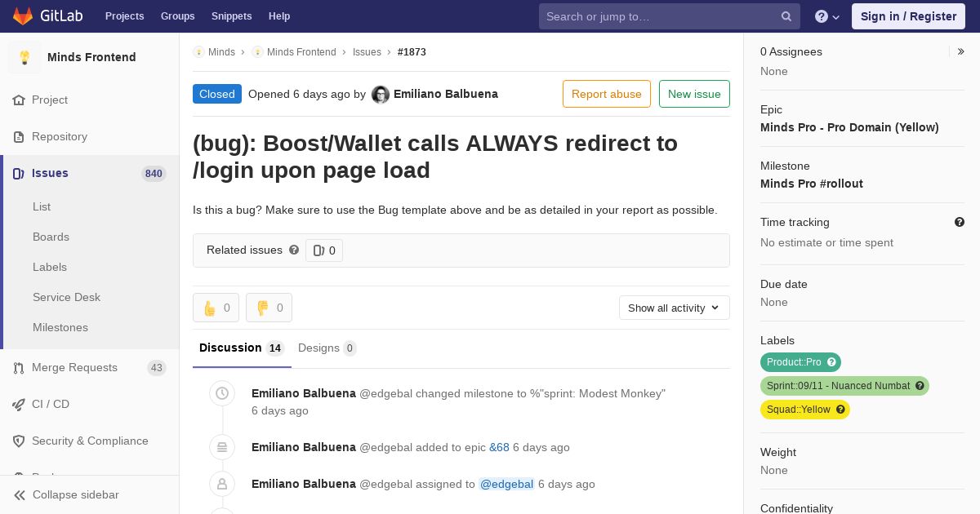Click the 43 merge requests badge
Screen dimensions: 980x514
157,368
